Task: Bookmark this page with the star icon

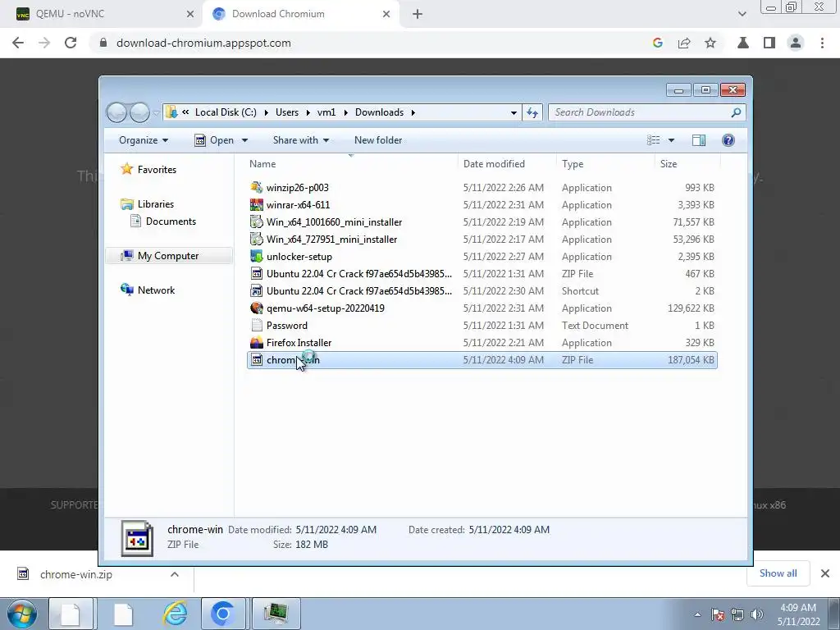Action: click(x=710, y=43)
